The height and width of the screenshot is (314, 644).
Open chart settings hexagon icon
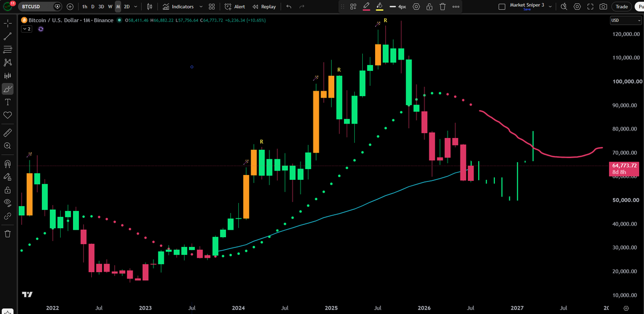coord(577,6)
